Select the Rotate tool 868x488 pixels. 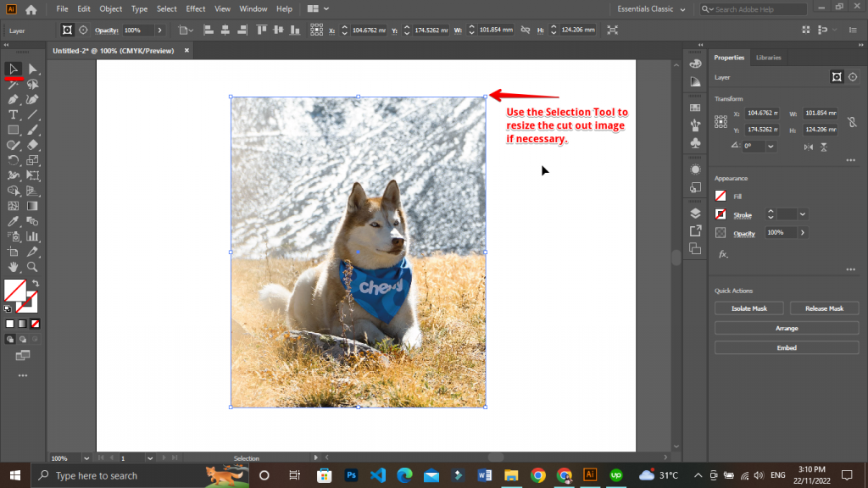[14, 160]
